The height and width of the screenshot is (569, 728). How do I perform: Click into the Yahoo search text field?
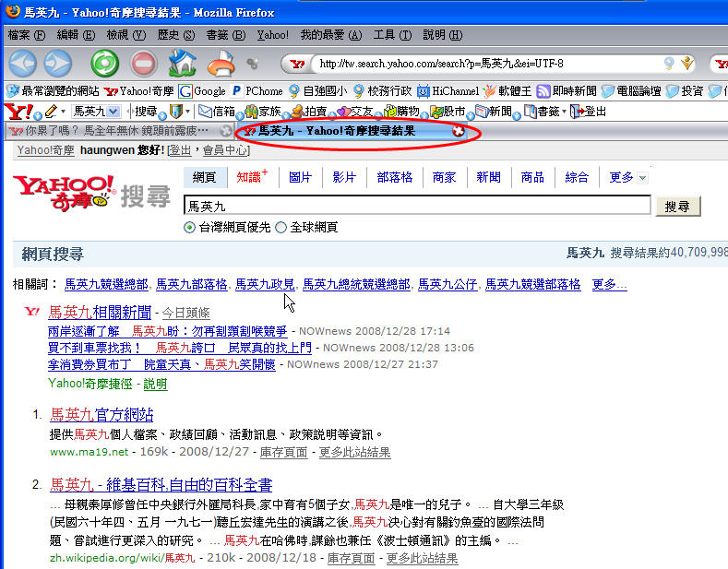[x=417, y=206]
